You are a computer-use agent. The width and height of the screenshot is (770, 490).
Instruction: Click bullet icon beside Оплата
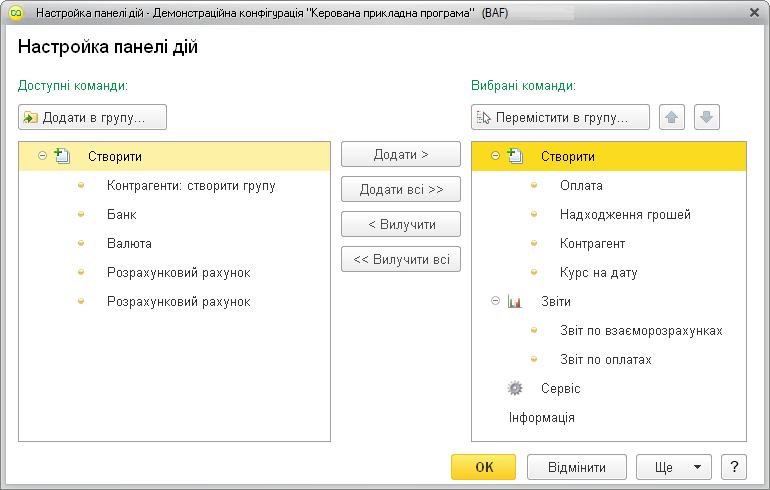(x=534, y=185)
